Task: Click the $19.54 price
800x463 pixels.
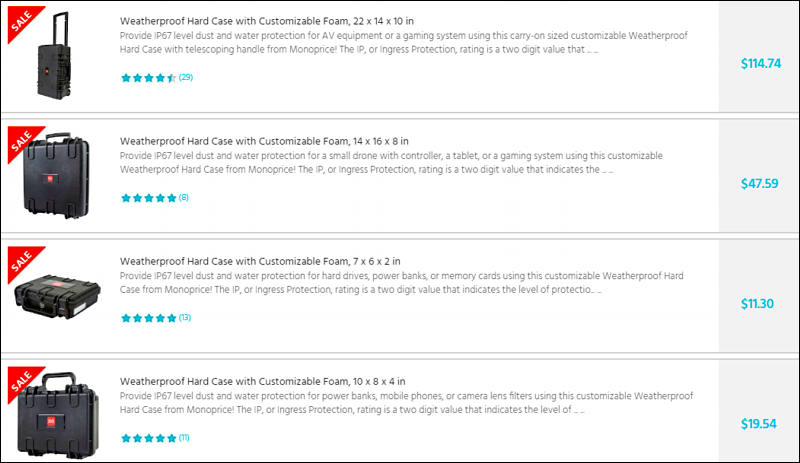Action: point(759,423)
